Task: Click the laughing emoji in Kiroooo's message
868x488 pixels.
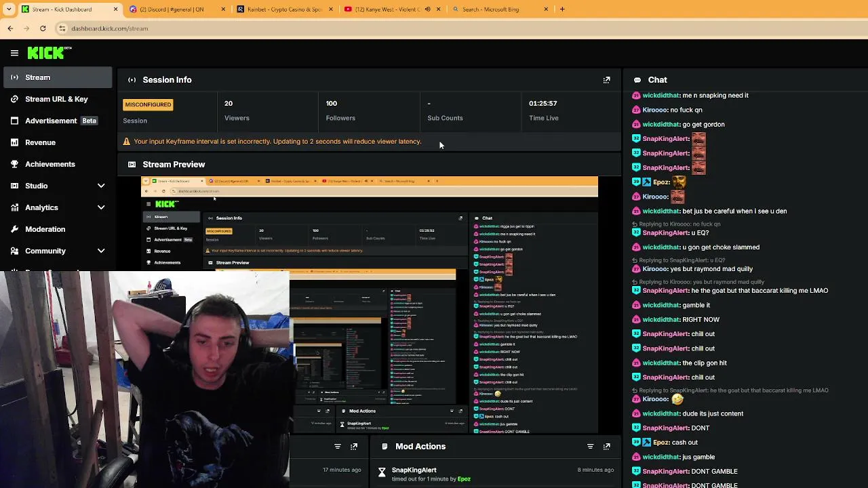Action: (x=677, y=399)
